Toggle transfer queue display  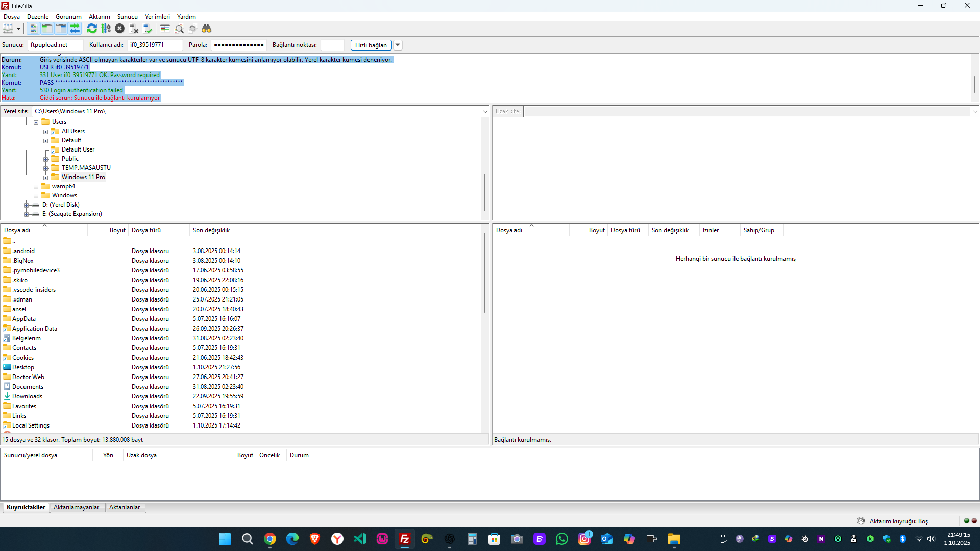click(75, 29)
